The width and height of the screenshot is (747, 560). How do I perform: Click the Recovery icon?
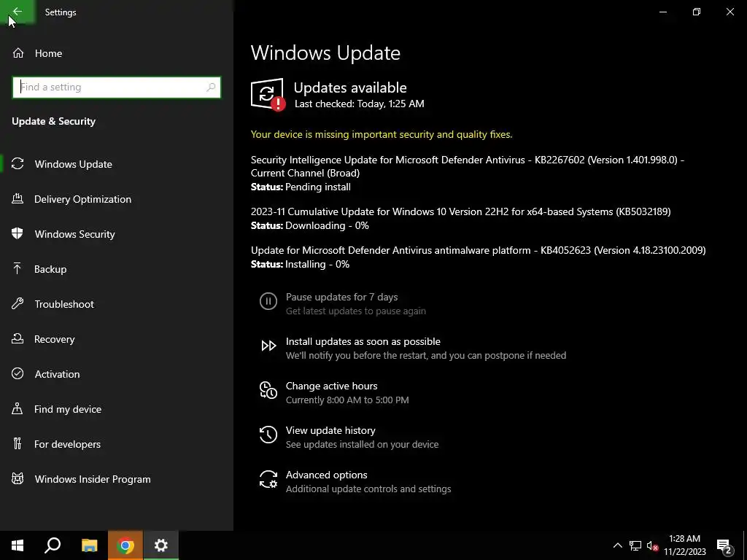[x=18, y=339]
